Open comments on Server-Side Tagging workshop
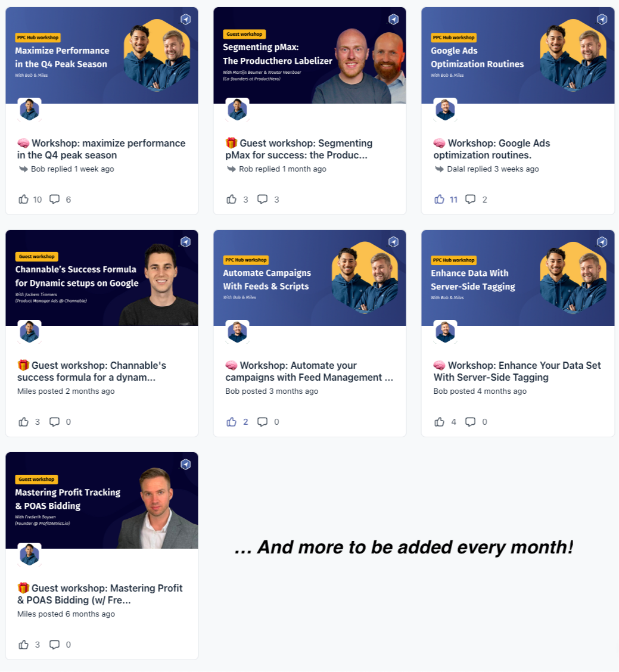619x672 pixels. (470, 422)
